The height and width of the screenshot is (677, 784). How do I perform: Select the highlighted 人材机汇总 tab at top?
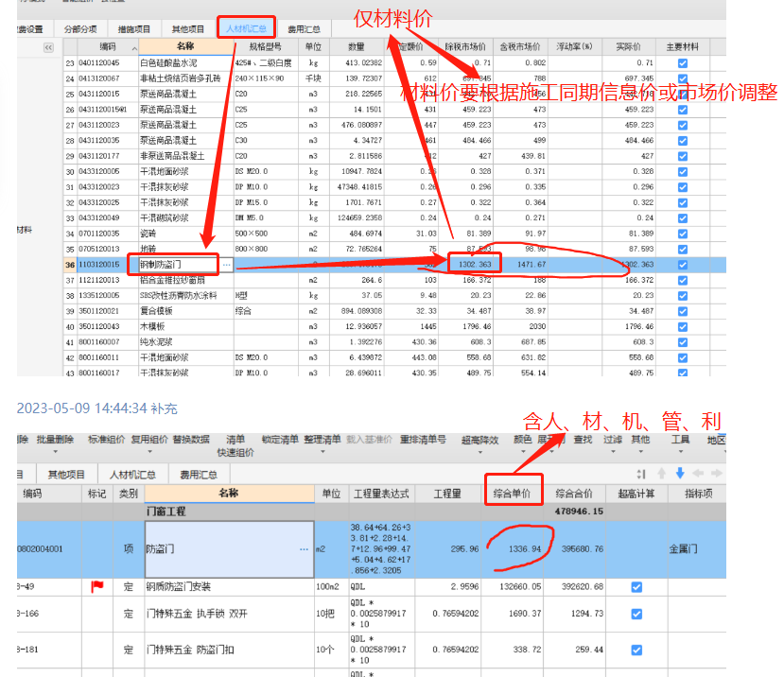[246, 28]
